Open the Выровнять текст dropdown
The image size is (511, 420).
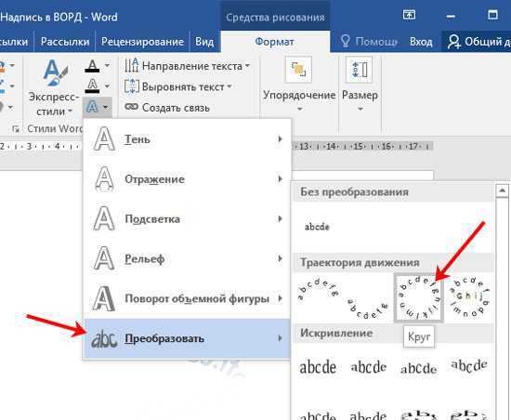pyautogui.click(x=178, y=86)
